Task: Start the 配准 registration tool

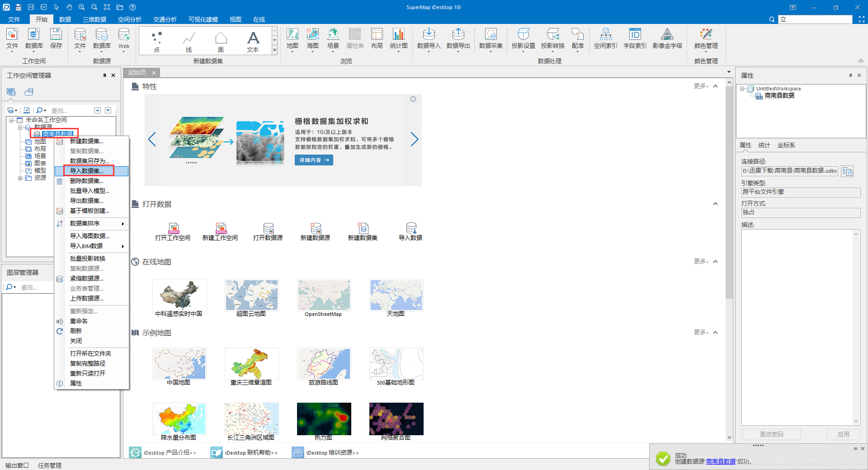Action: [x=577, y=40]
